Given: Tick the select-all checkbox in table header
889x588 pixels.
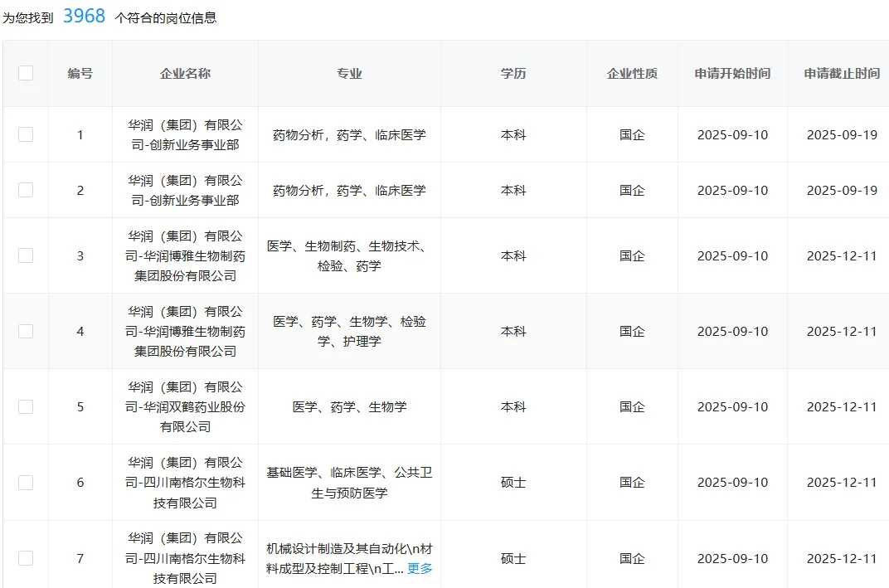Looking at the screenshot, I should coord(26,73).
